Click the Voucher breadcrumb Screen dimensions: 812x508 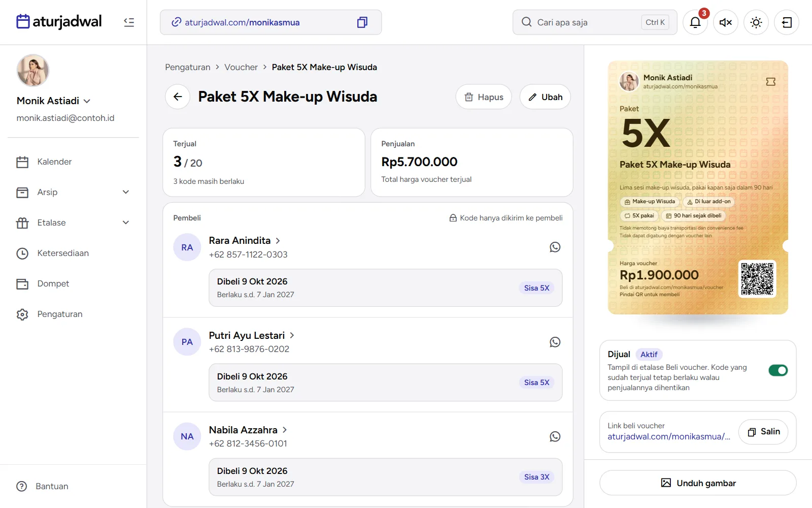click(241, 67)
